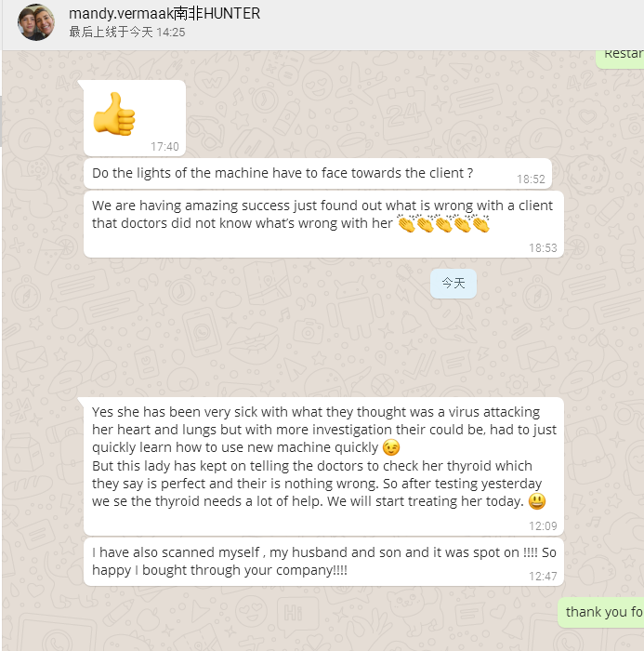Click the last seen status 最后上线于今天 14:25
Image resolution: width=644 pixels, height=651 pixels.
pyautogui.click(x=127, y=33)
